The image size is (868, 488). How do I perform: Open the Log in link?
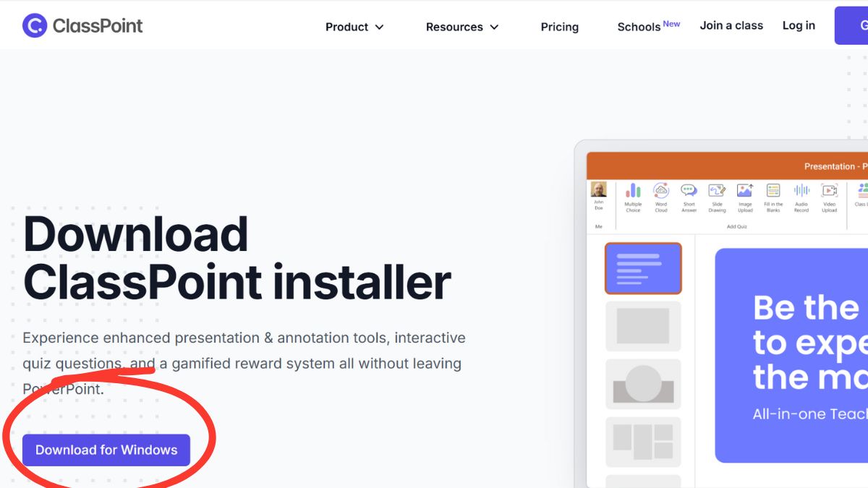point(799,25)
